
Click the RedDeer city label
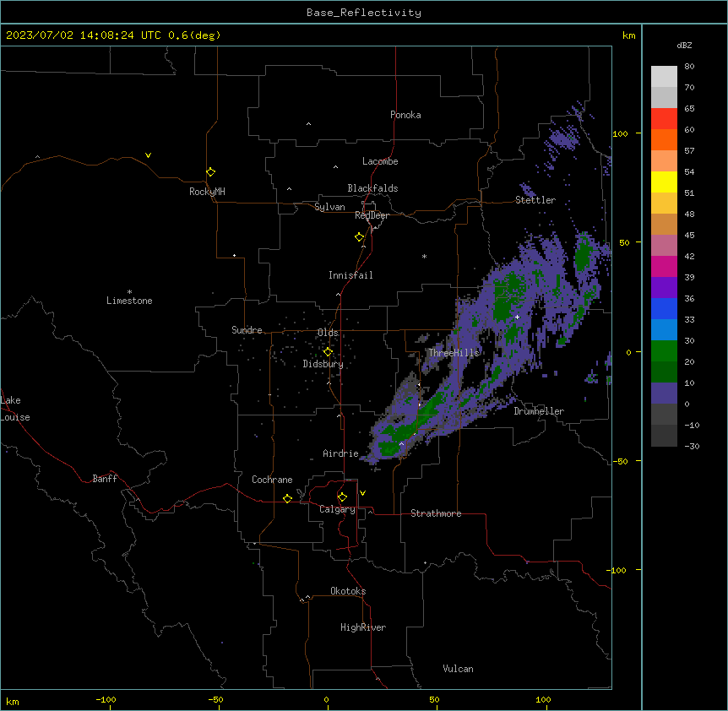pos(372,215)
